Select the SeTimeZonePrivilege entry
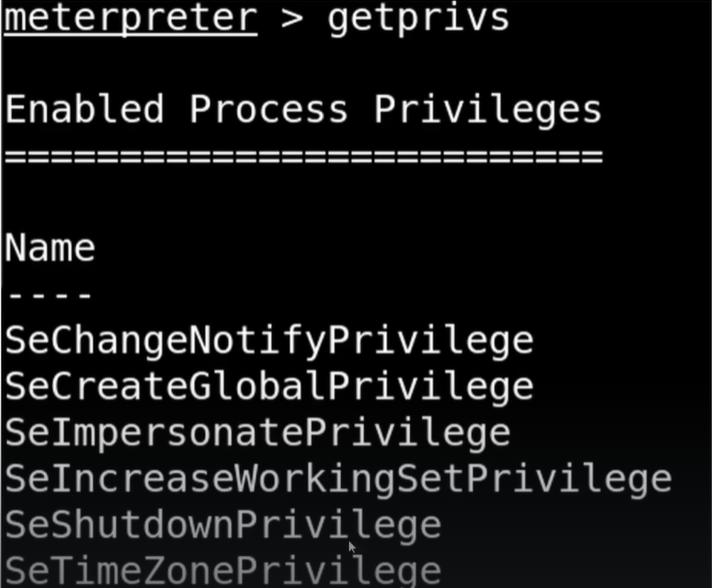This screenshot has height=588, width=712. point(222,570)
